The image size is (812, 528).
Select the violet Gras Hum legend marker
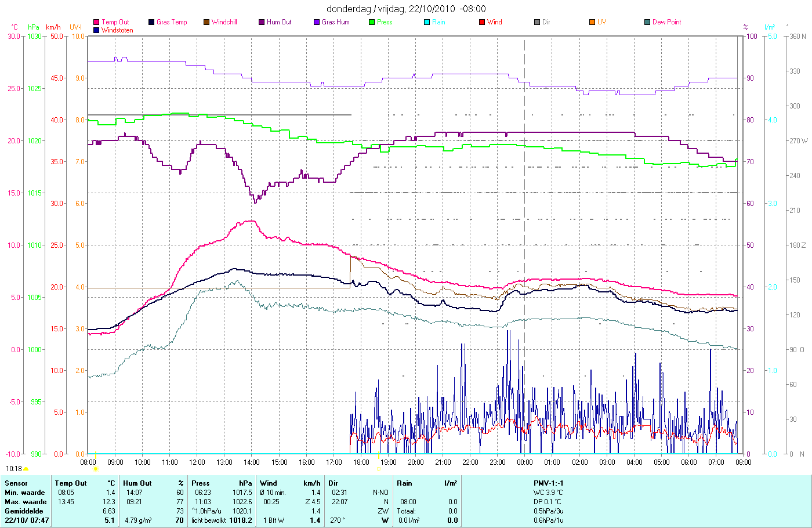tap(317, 22)
